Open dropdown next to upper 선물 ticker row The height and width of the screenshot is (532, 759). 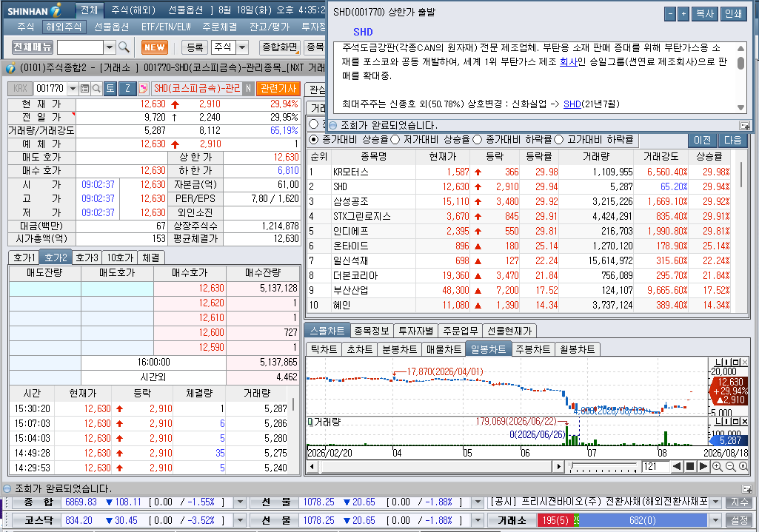pos(478,502)
